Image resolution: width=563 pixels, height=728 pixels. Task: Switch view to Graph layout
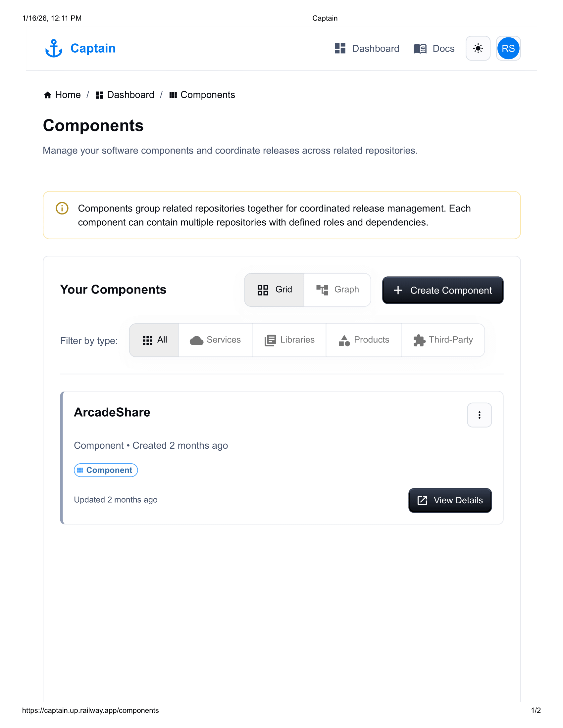click(x=337, y=290)
